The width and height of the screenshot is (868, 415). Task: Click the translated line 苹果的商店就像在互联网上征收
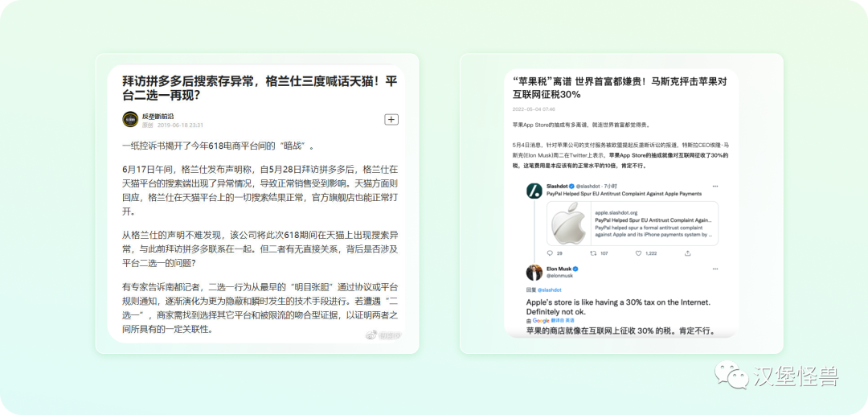point(620,332)
